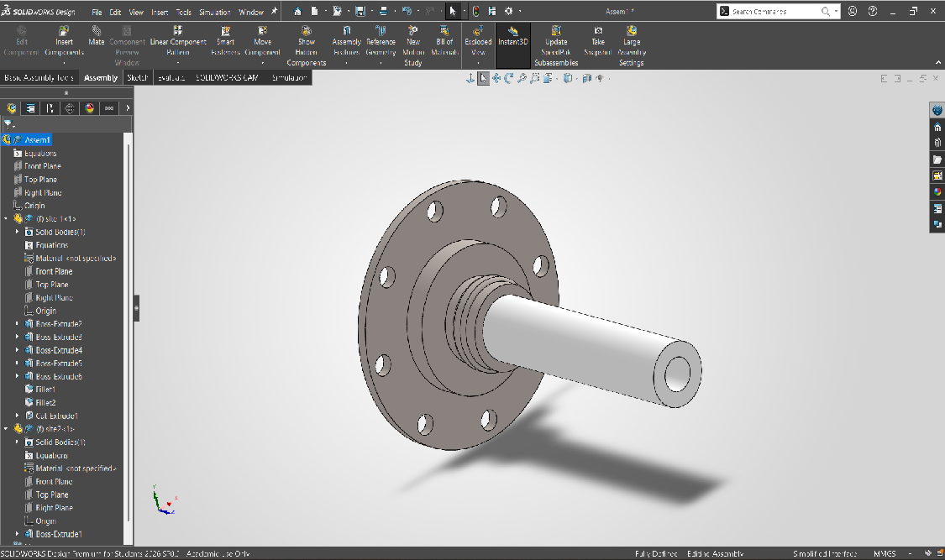Toggle Instant3D mode
Viewport: 945px width, 560px height.
[512, 36]
